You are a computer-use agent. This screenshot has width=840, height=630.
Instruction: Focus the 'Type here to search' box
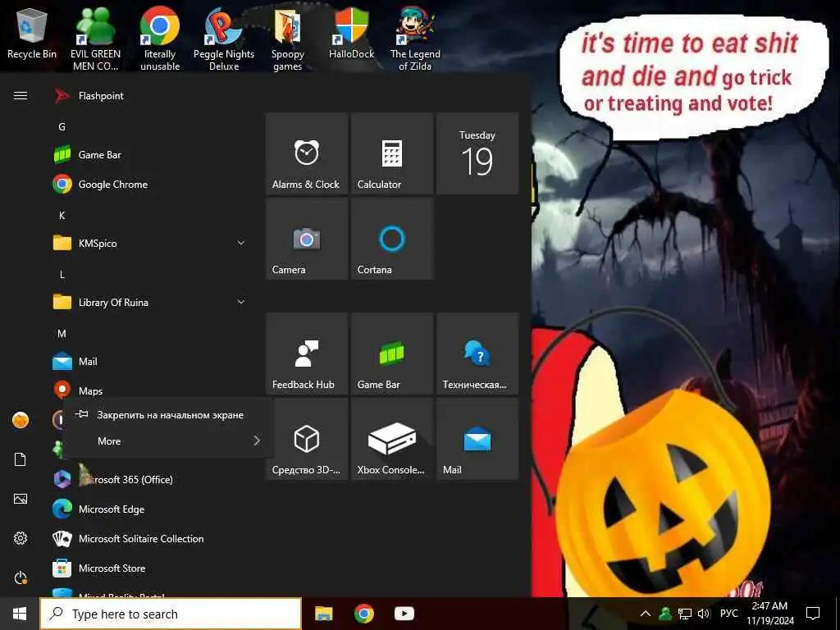click(171, 614)
